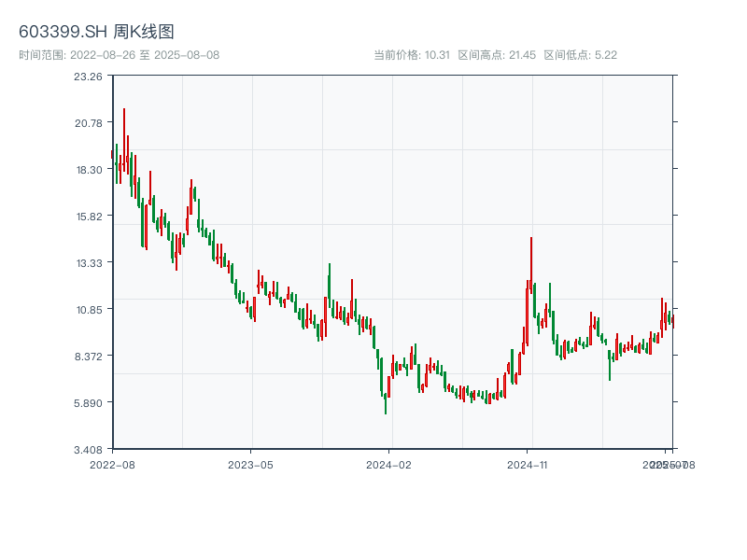Click the lowest green candlestick near 5.22 low

[x=386, y=403]
